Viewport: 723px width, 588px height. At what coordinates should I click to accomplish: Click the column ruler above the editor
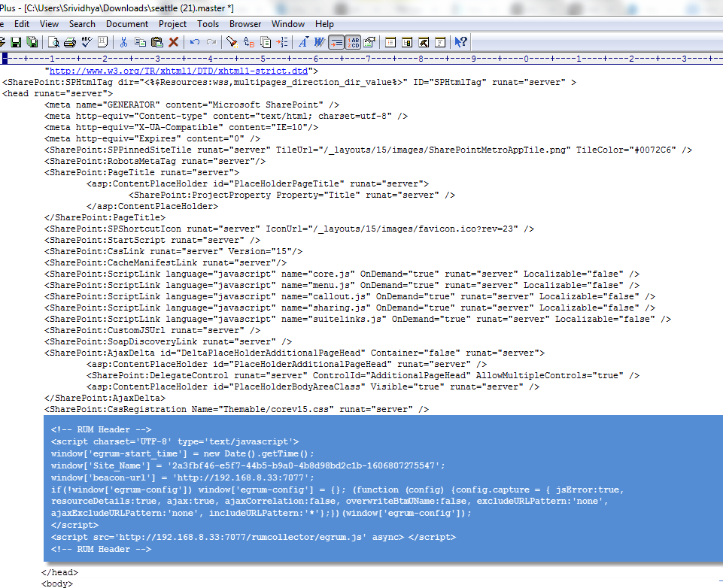click(361, 59)
